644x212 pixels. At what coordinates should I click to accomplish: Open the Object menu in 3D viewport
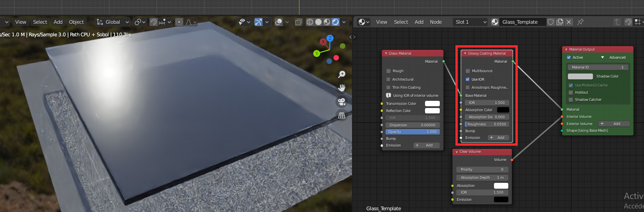pos(76,22)
